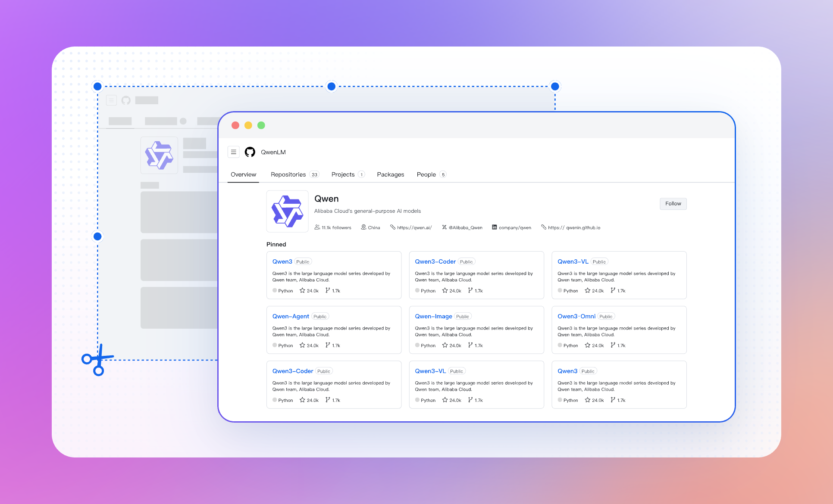
Task: Open the Projects tab
Action: pyautogui.click(x=343, y=174)
